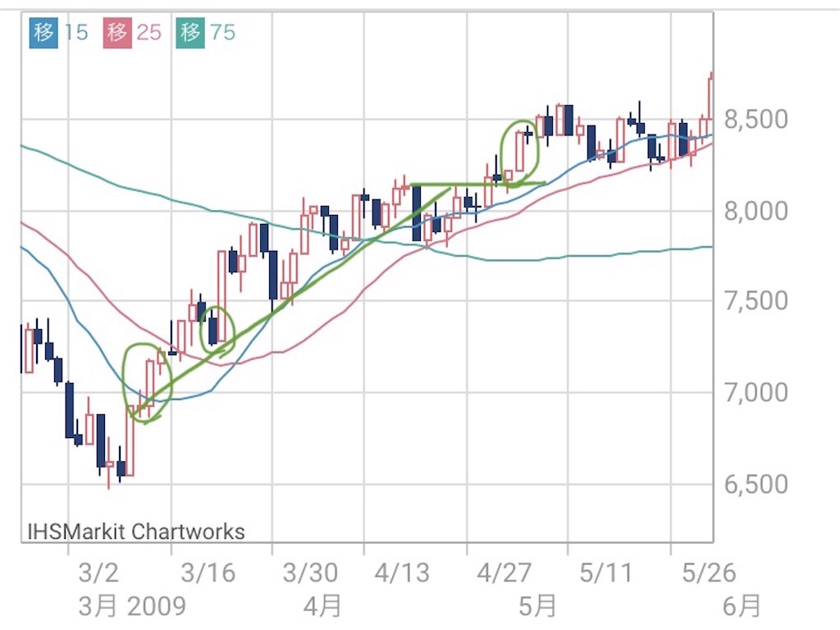Click the pink 25-day moving average icon
The image size is (840, 630).
(117, 33)
